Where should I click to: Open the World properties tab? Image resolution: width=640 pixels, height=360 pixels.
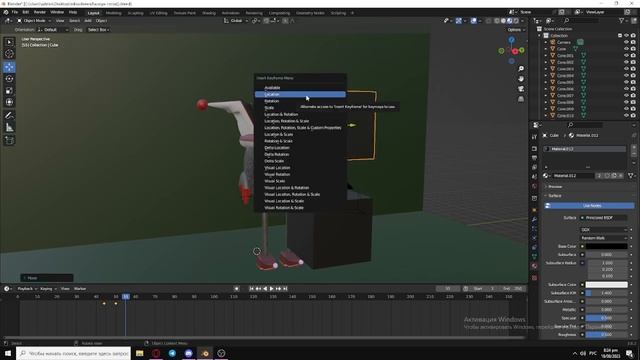pyautogui.click(x=535, y=186)
